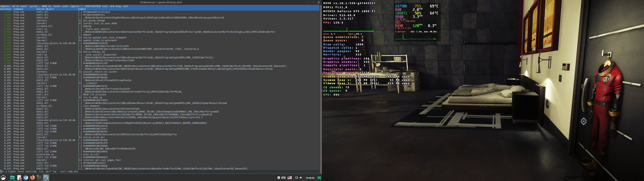The height and width of the screenshot is (181, 644).
Task: Open the clock showing 15:49:26
Action: click(310, 178)
